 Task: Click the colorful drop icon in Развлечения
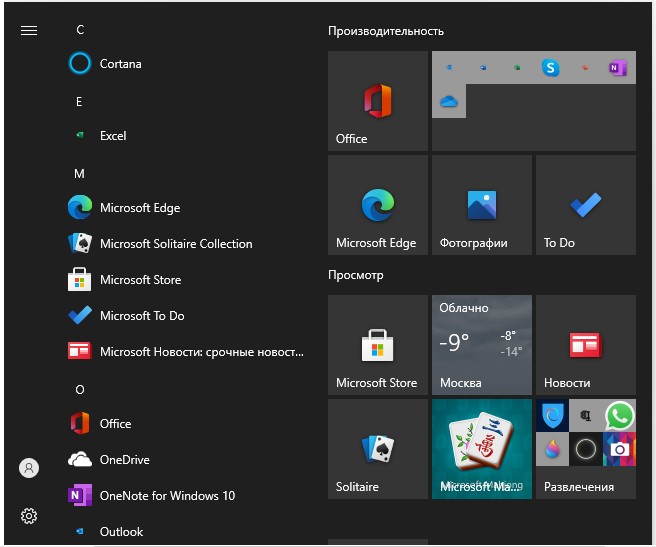coord(552,449)
